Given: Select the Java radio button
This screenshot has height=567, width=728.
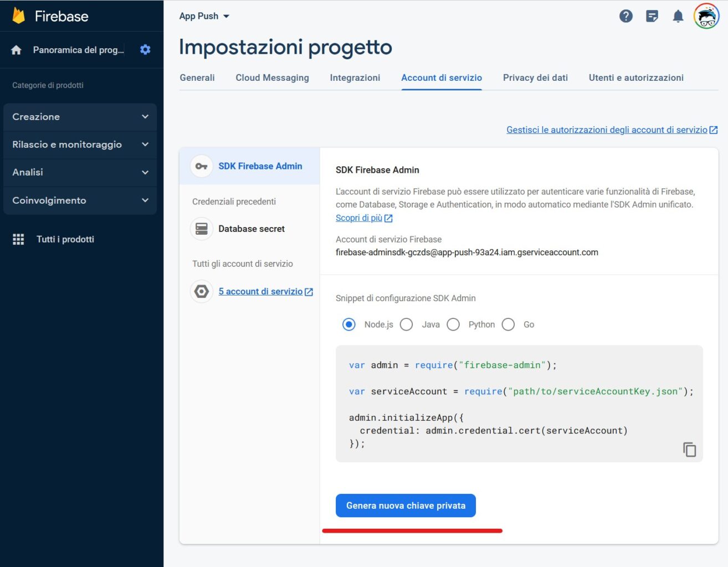Looking at the screenshot, I should click(406, 324).
